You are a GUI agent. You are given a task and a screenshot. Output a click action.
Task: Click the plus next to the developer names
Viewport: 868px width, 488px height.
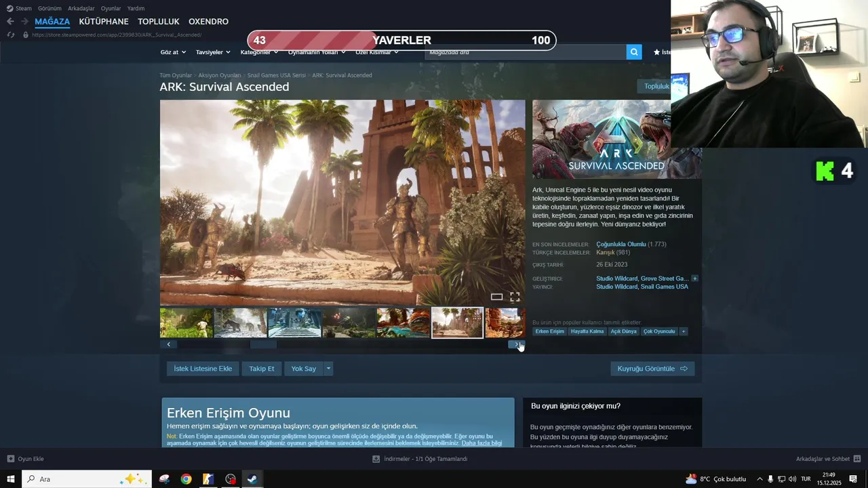(x=694, y=279)
